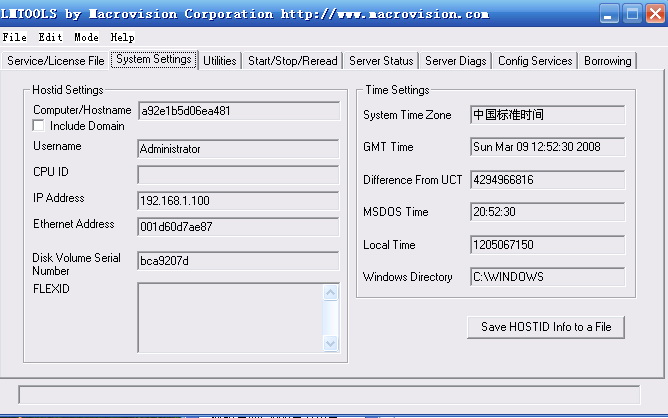This screenshot has height=418, width=668.
Task: Maximize the LMTOOLS window
Action: [x=632, y=14]
